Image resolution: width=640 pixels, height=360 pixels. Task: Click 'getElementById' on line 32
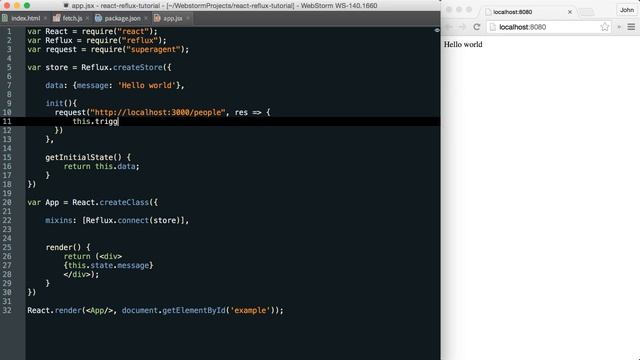coord(194,310)
